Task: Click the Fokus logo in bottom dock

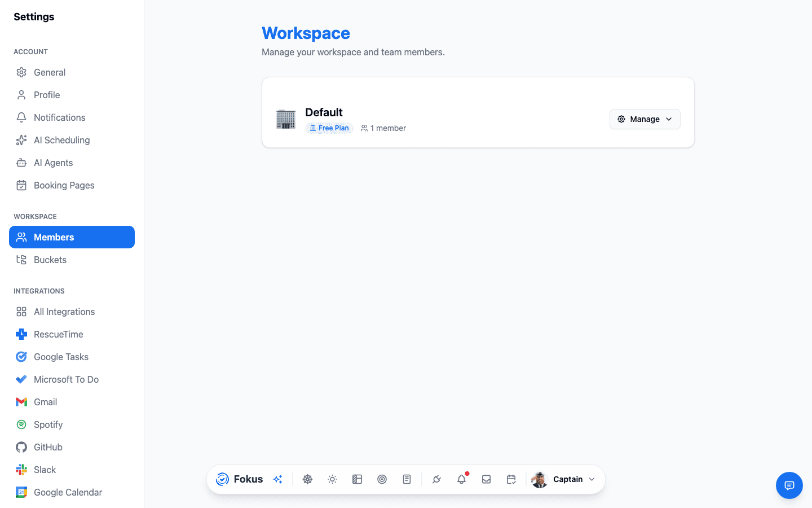Action: [240, 479]
